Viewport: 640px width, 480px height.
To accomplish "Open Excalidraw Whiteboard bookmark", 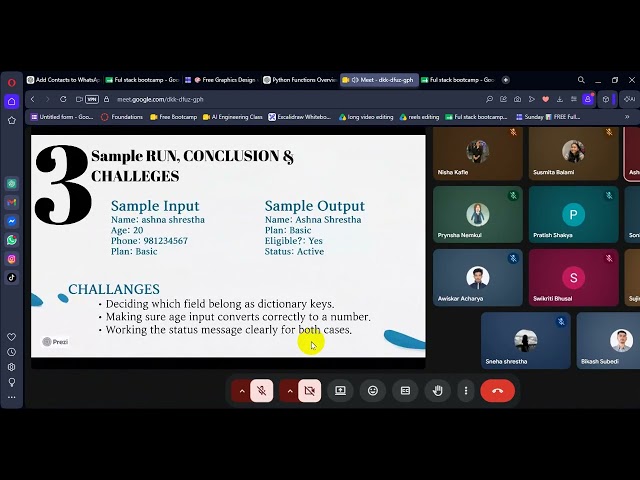I will coord(300,117).
